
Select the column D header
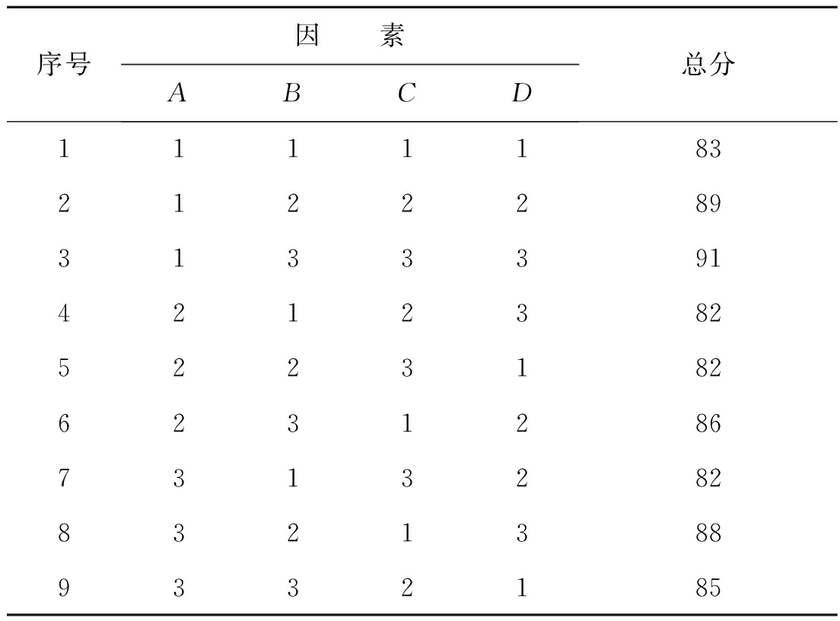coord(521,94)
